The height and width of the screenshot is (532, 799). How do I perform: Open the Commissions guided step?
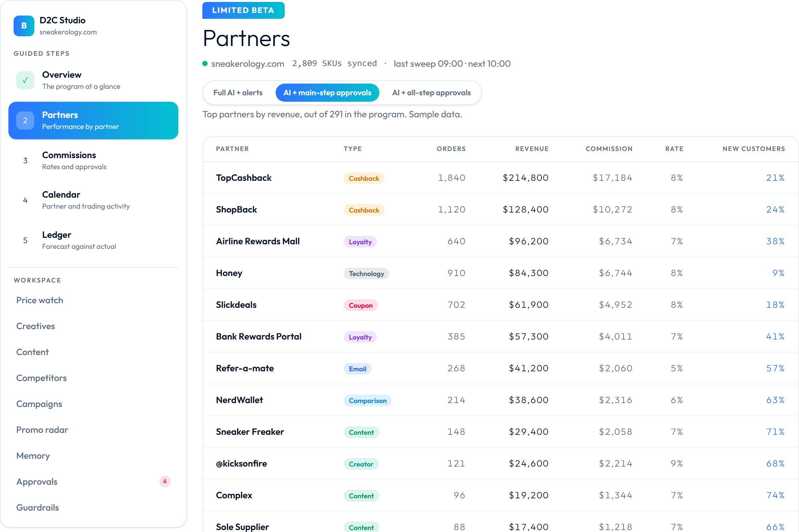pyautogui.click(x=93, y=160)
